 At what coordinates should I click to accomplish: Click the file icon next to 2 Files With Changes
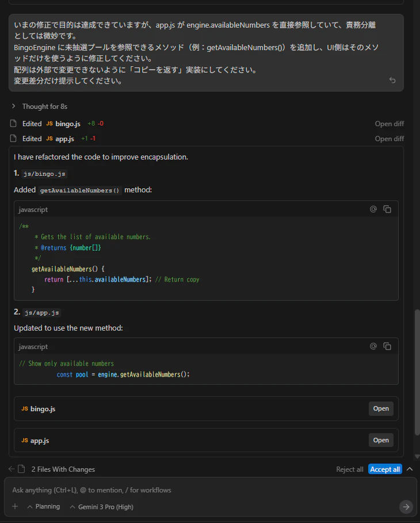pos(21,469)
